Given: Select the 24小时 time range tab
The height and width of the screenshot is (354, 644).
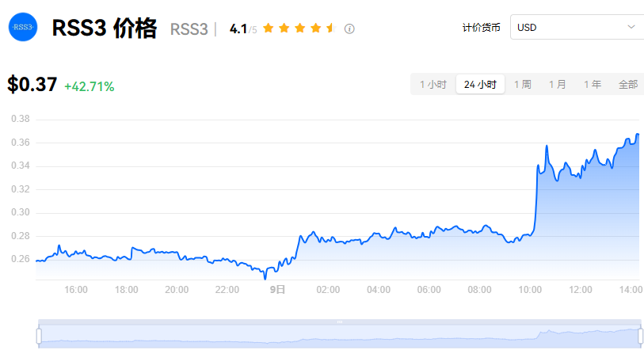Looking at the screenshot, I should click(x=480, y=84).
